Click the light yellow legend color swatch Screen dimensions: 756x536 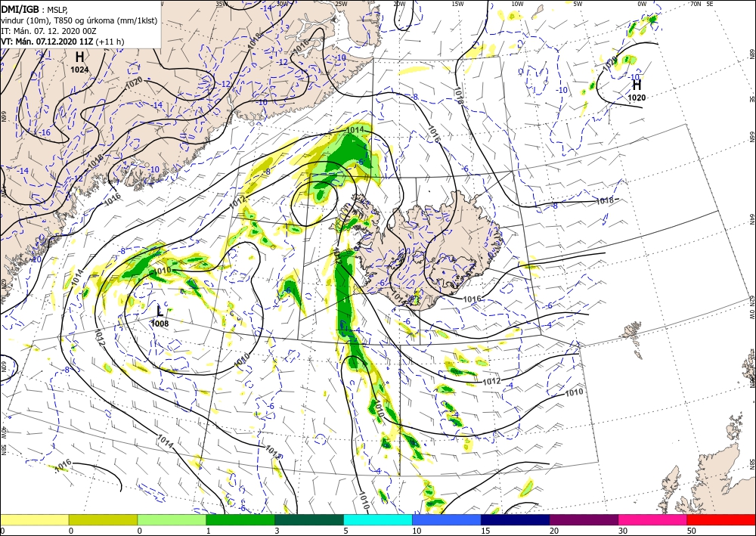34,519
